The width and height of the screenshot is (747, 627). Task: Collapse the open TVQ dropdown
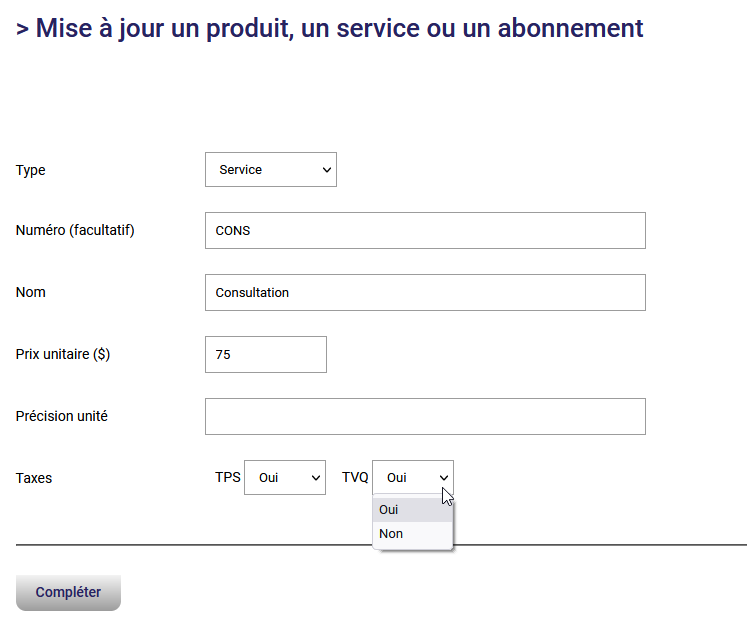[412, 478]
